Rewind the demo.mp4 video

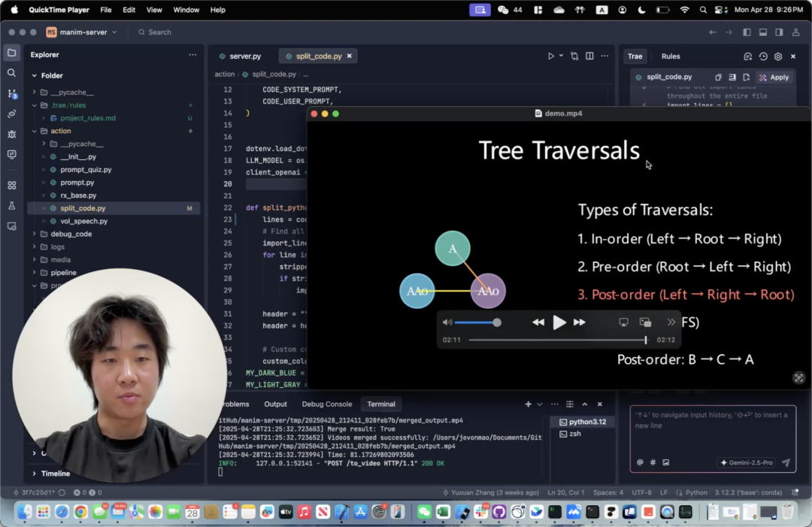[538, 323]
